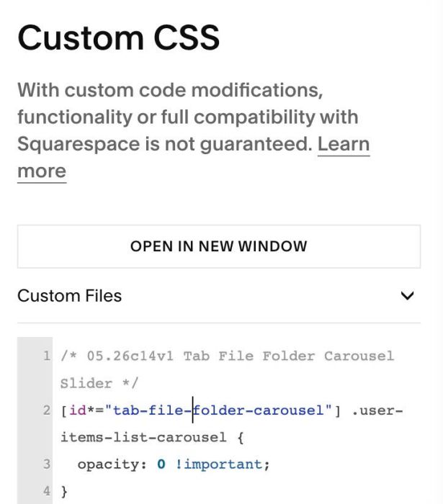This screenshot has width=443, height=504.
Task: Place cursor on the opacity property
Action: [x=112, y=465]
